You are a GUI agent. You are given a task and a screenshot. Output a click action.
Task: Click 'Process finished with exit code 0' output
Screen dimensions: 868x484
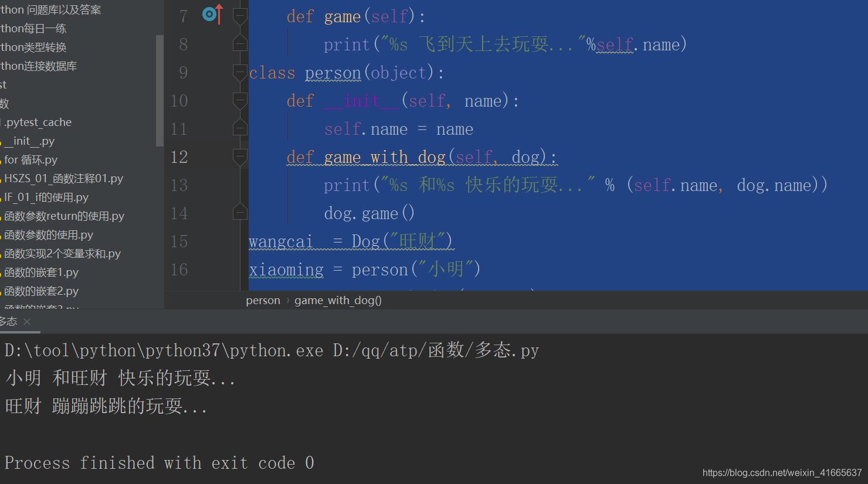coord(160,463)
